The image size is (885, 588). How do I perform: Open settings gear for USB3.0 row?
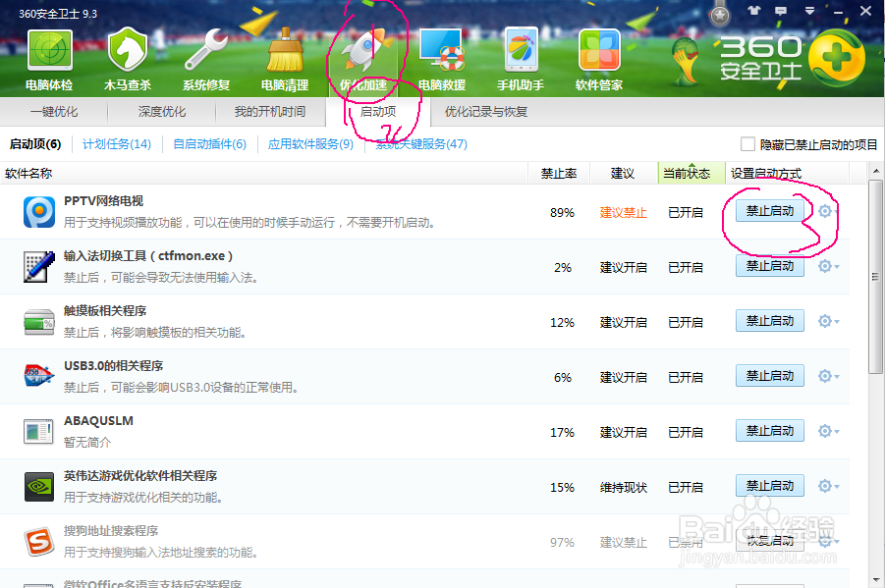pos(828,376)
